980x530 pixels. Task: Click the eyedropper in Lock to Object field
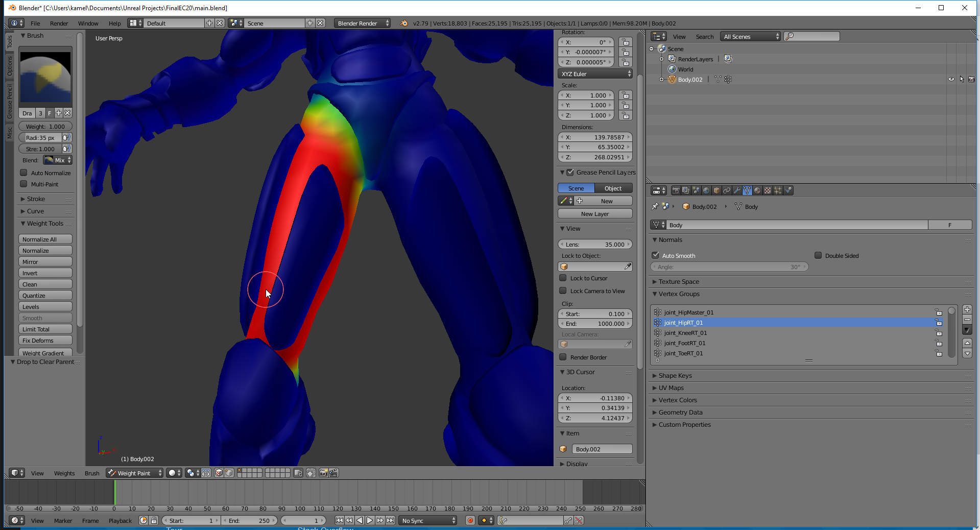pos(628,267)
